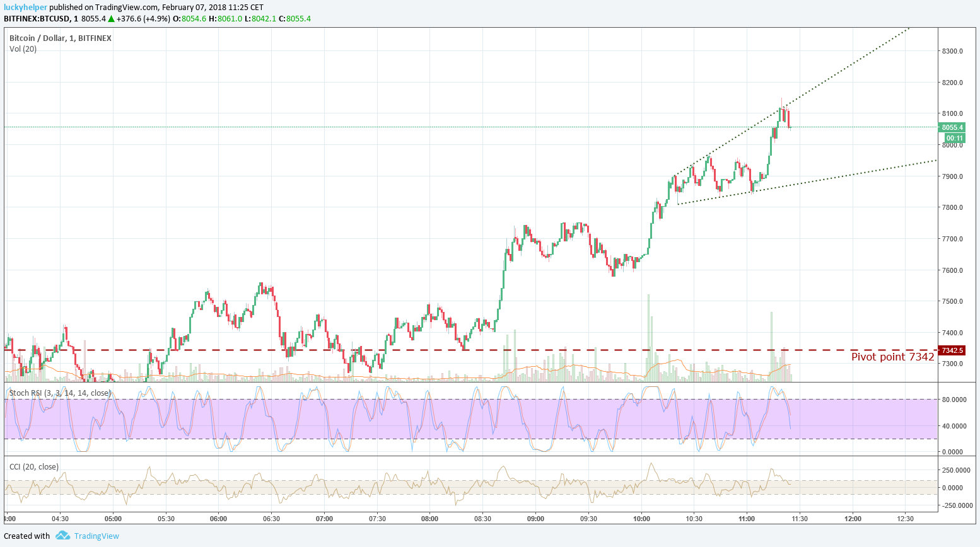Screen dimensions: 980x547
Task: Click the header low value 8042.1
Action: [264, 19]
